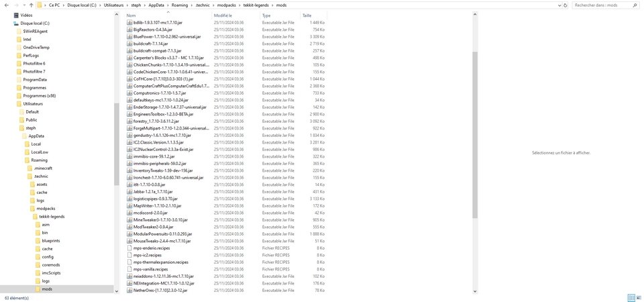This screenshot has width=644, height=302.
Task: Click the folder icon beside 'assets'
Action: (33, 185)
